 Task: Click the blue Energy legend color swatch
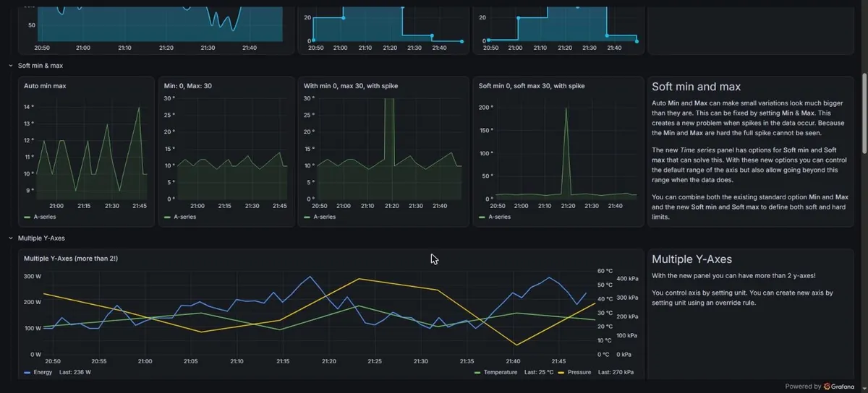(x=27, y=372)
